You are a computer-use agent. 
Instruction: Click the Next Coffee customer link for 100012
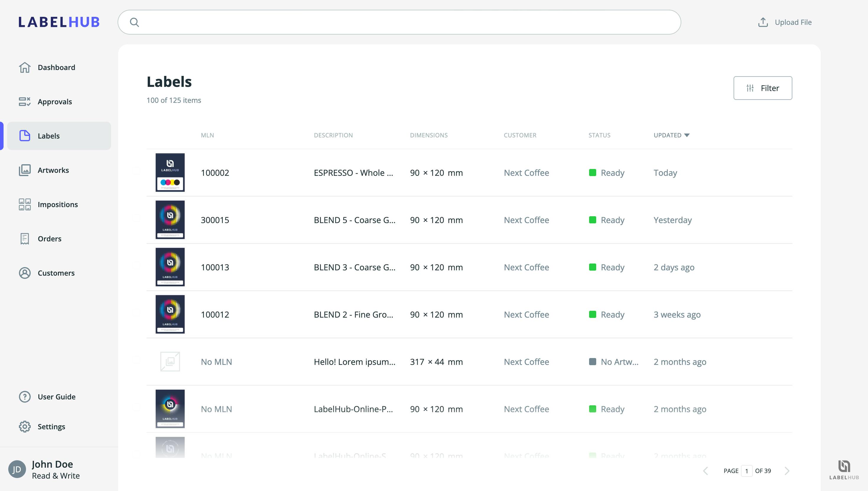click(526, 315)
